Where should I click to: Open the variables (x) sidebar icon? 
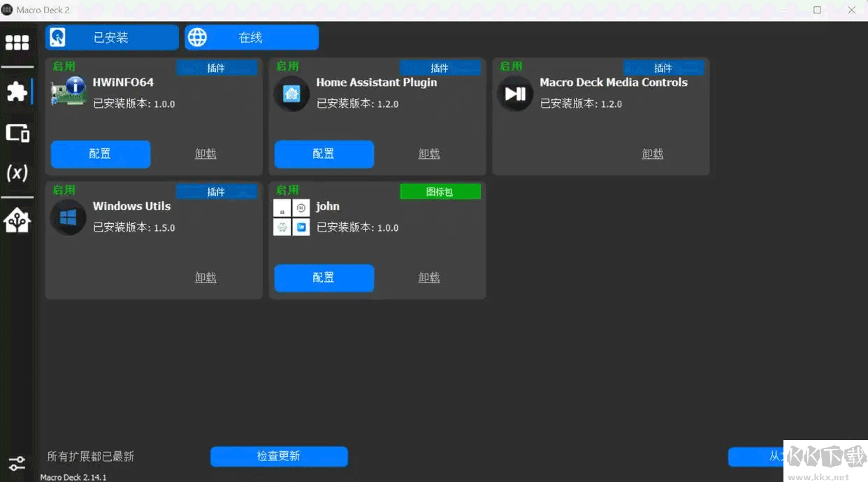pos(17,173)
